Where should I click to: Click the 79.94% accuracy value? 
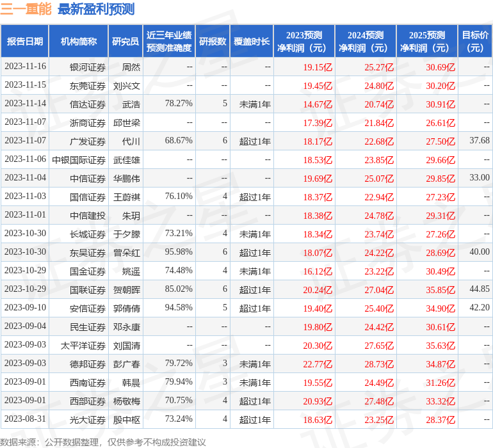point(179,381)
